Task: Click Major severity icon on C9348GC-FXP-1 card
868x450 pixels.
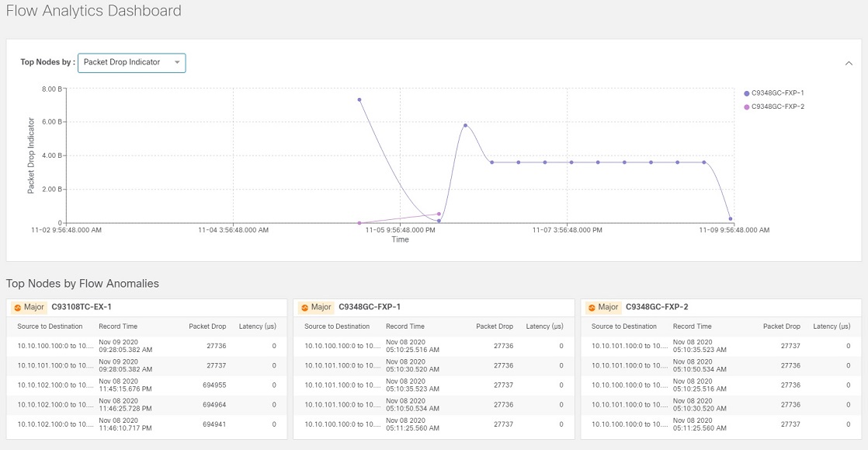Action: [304, 307]
